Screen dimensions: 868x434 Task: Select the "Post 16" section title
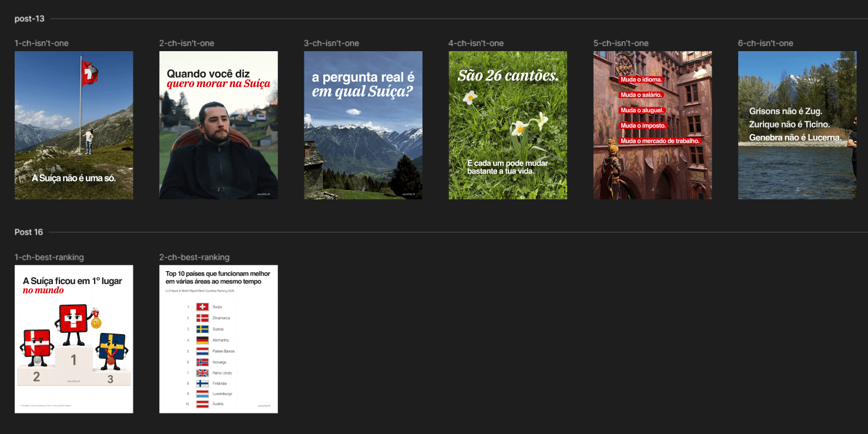pos(29,232)
